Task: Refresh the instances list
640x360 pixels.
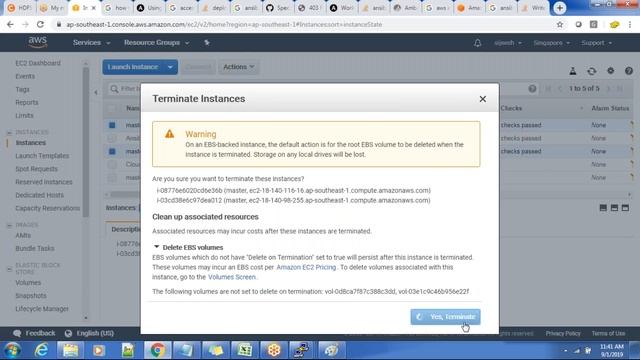Action: click(x=591, y=71)
